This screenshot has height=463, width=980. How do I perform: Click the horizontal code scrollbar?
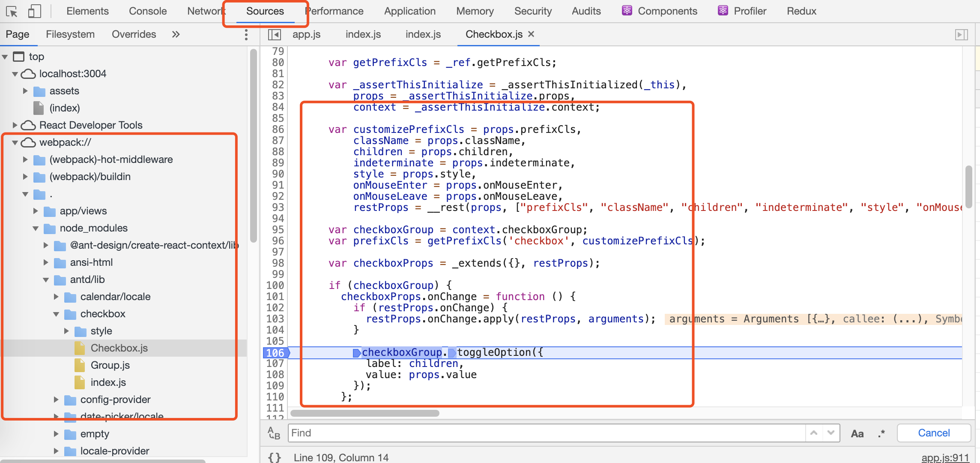[365, 413]
